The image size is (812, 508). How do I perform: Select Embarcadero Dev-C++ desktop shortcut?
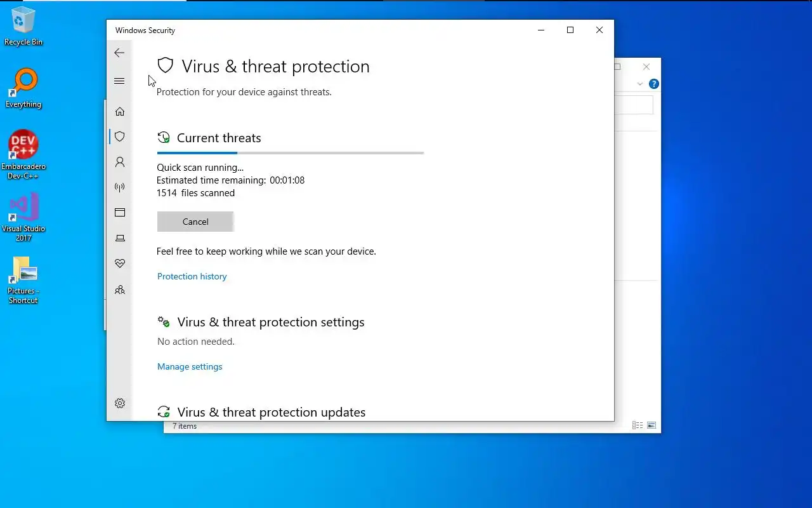pyautogui.click(x=23, y=155)
